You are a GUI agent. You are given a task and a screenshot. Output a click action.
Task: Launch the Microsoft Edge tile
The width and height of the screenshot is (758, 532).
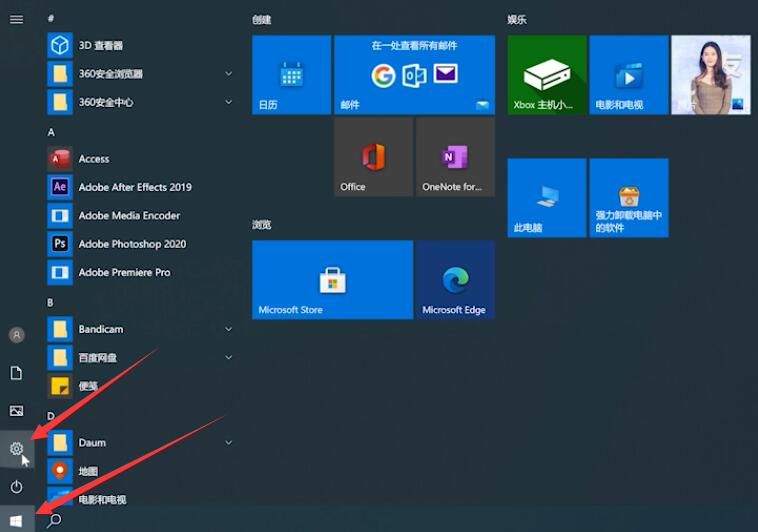[x=455, y=280]
